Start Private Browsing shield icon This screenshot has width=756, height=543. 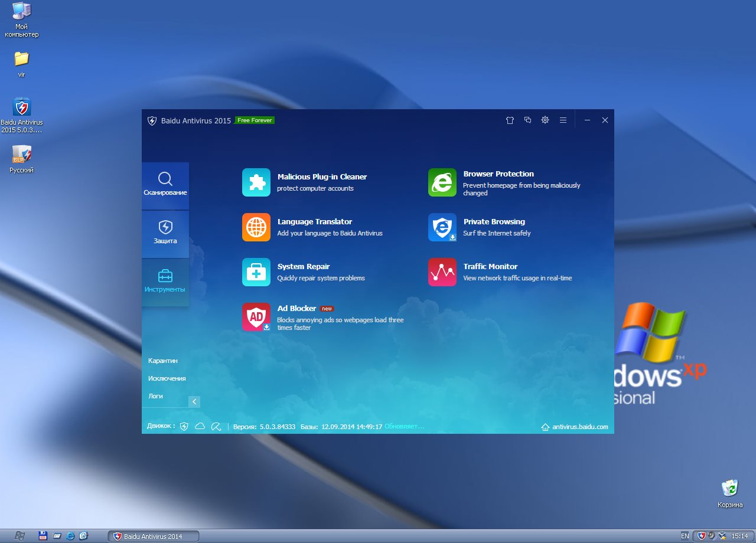[442, 227]
